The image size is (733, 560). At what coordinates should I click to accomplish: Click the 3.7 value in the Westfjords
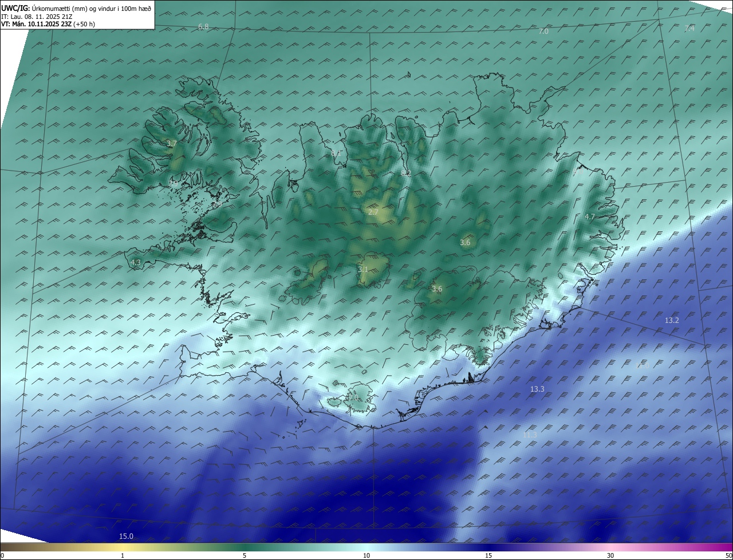coord(171,144)
